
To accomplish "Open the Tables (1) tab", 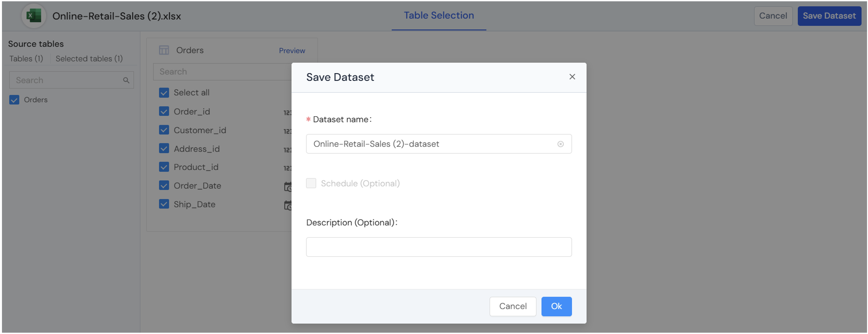I will [26, 59].
